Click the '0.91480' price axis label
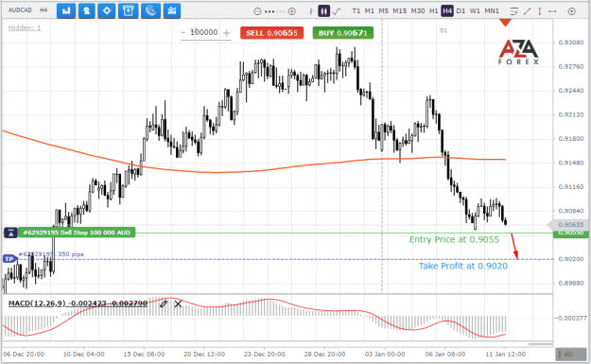Screen dimensions: 591x364 [570, 163]
